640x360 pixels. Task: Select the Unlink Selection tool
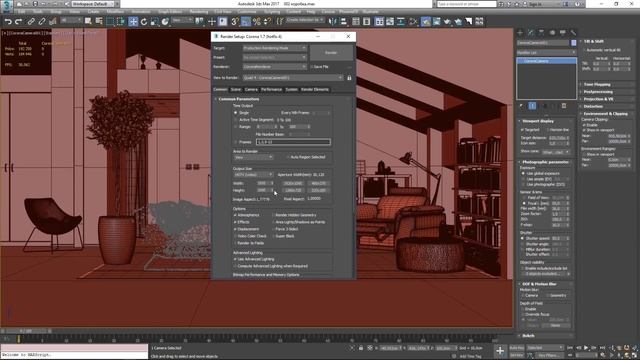(42, 21)
